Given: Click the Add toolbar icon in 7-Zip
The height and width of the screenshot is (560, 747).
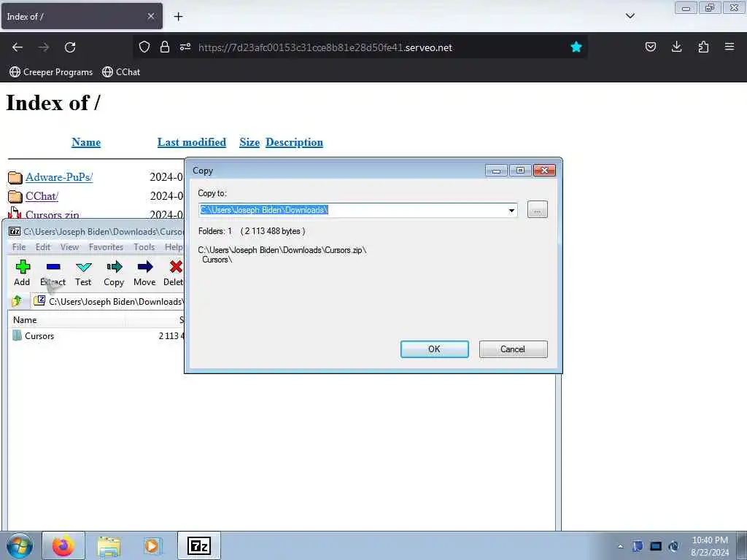Looking at the screenshot, I should pos(23,273).
